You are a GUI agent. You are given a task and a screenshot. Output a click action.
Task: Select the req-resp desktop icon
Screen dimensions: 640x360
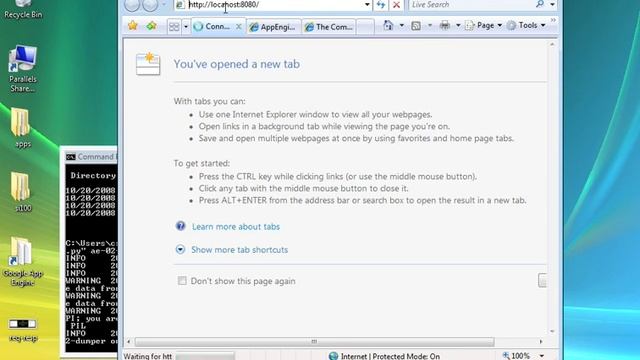coord(23,330)
